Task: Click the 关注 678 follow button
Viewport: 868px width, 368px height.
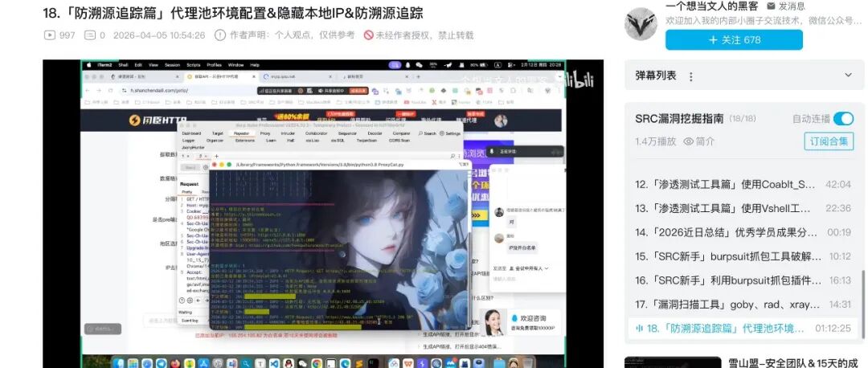Action: click(734, 40)
